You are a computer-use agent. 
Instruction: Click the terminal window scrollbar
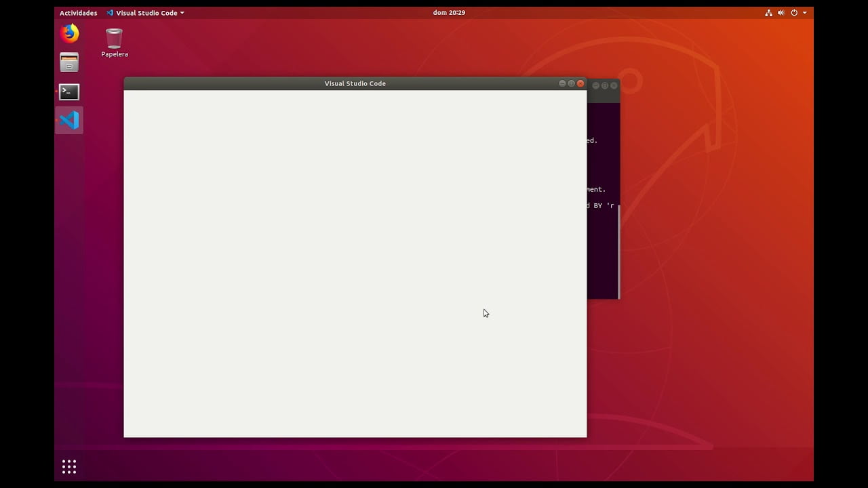[x=618, y=251]
